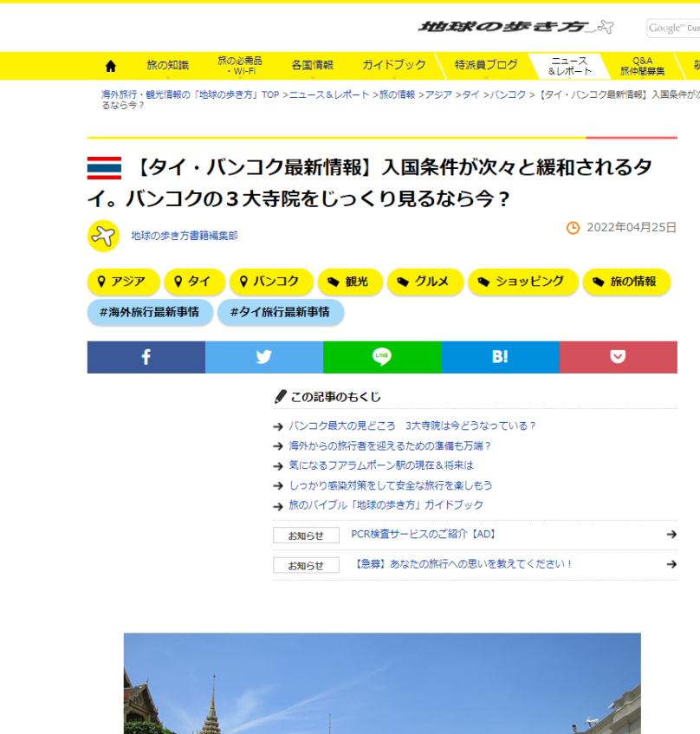Click the yellow airplane author avatar
This screenshot has height=734, width=700.
(x=103, y=235)
